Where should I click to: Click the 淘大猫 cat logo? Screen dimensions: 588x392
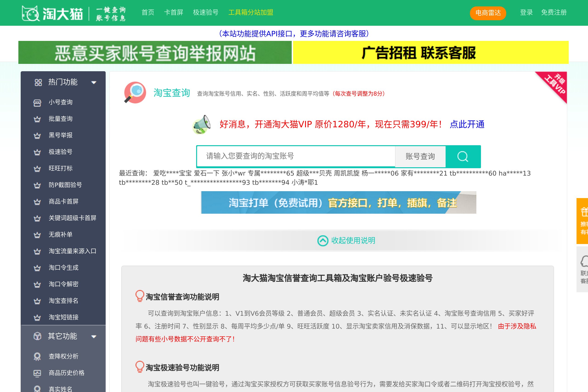pos(31,13)
